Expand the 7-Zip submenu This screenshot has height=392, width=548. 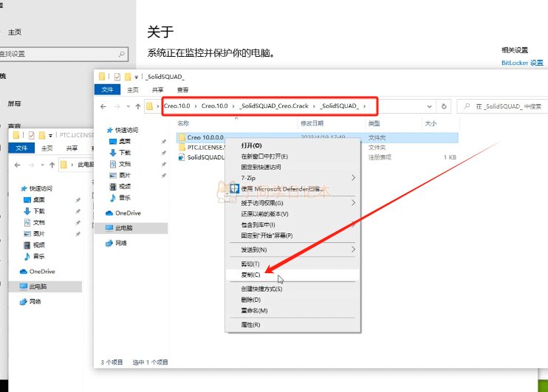[x=293, y=178]
